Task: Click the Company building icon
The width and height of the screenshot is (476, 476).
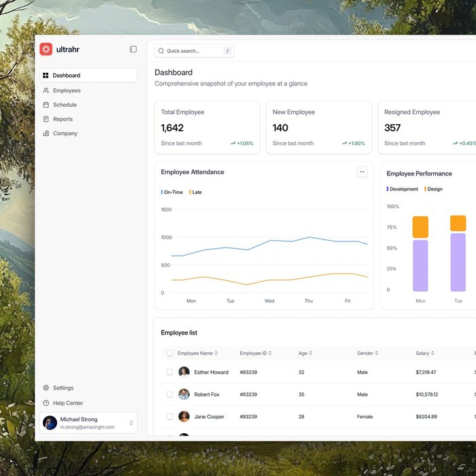Action: 46,133
